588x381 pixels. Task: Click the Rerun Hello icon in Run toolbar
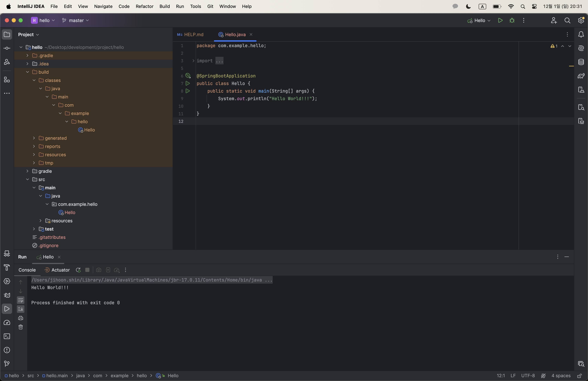click(78, 270)
